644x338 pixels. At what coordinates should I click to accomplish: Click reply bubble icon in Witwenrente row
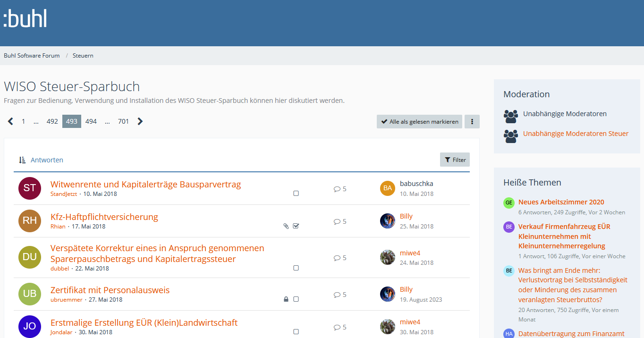[x=337, y=189]
